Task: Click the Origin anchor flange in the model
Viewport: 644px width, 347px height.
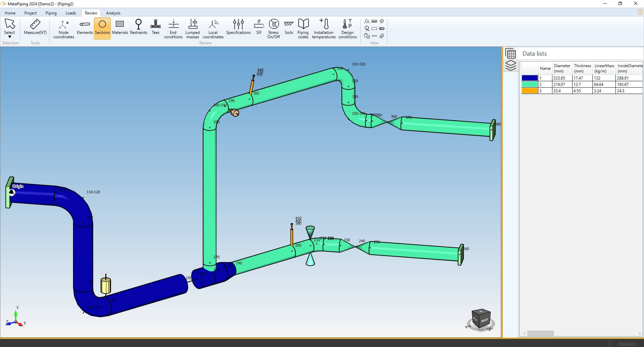Action: tap(9, 193)
